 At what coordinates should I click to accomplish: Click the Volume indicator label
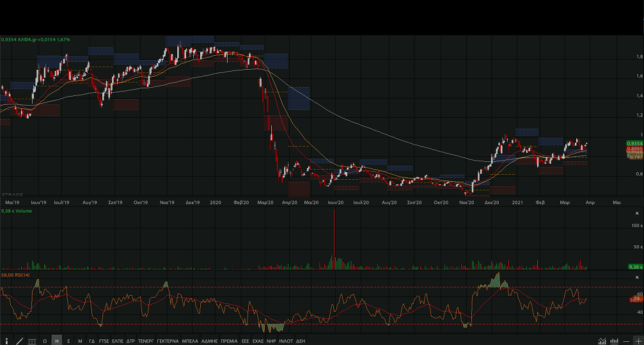point(25,211)
